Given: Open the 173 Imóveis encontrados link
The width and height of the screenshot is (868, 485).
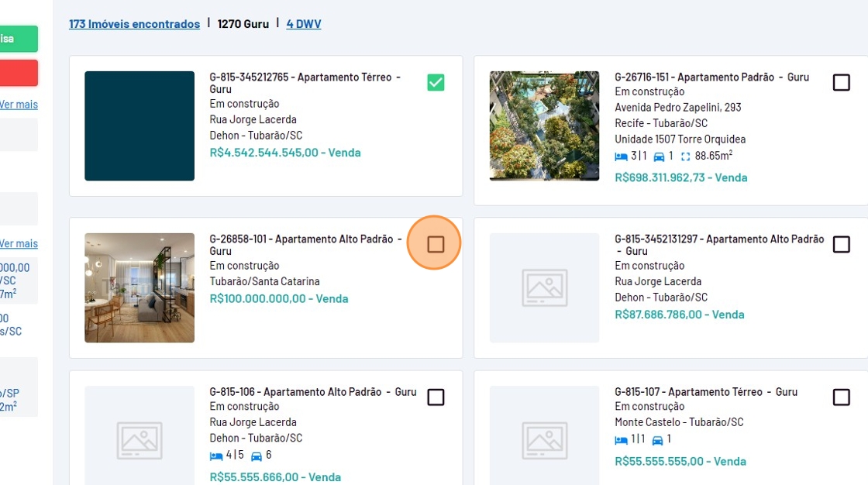Looking at the screenshot, I should pos(134,24).
